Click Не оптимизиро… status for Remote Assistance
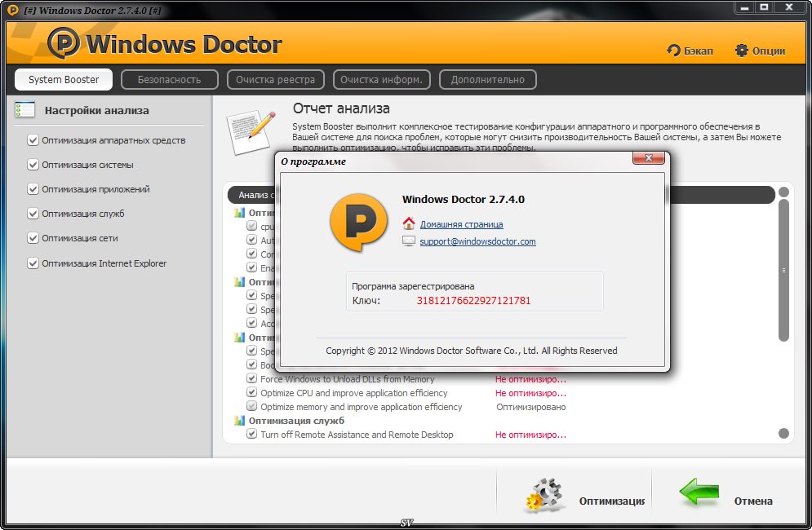The image size is (812, 530). coord(530,435)
